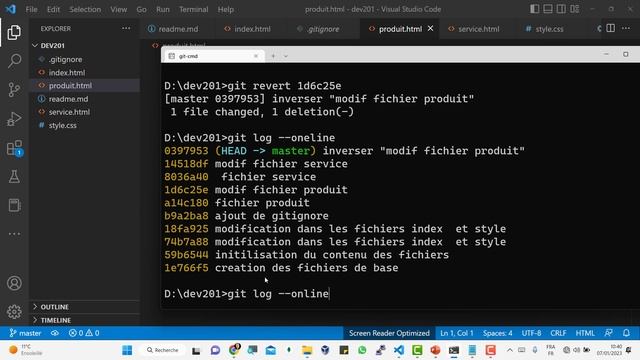The image size is (640, 360).
Task: Toggle the primary side bar layout icon
Action: 534,9
